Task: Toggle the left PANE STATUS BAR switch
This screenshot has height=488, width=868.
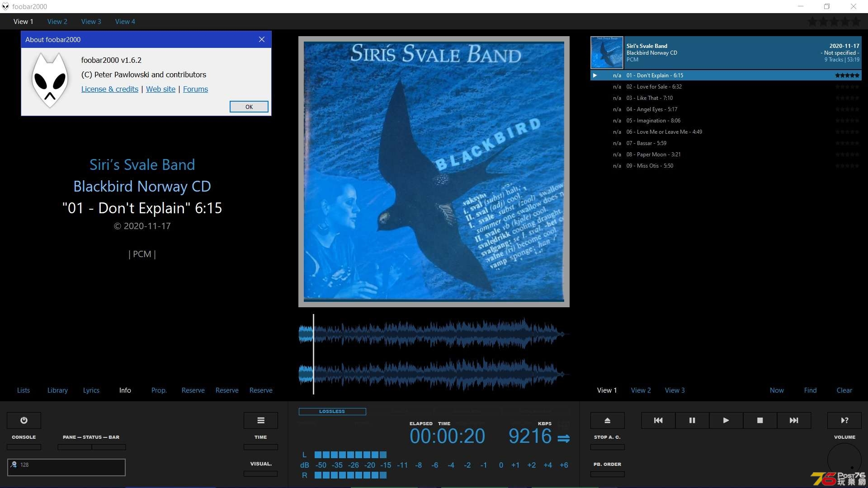Action: click(75, 447)
